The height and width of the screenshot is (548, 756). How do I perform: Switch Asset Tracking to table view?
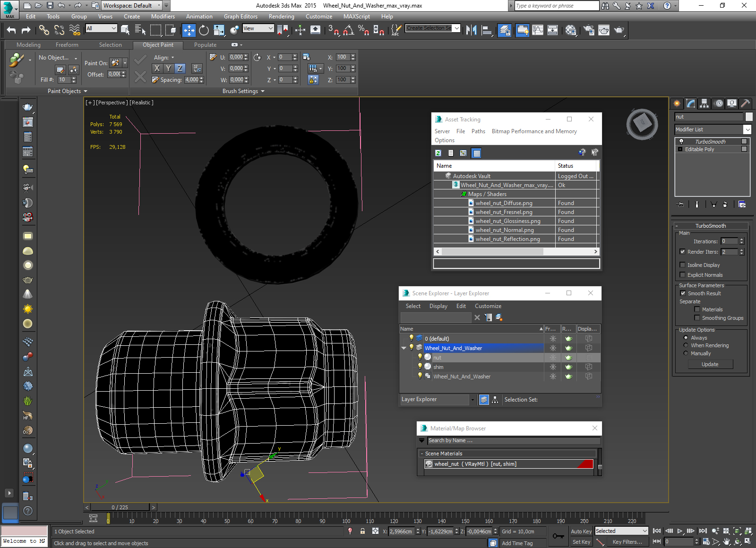[x=476, y=153]
